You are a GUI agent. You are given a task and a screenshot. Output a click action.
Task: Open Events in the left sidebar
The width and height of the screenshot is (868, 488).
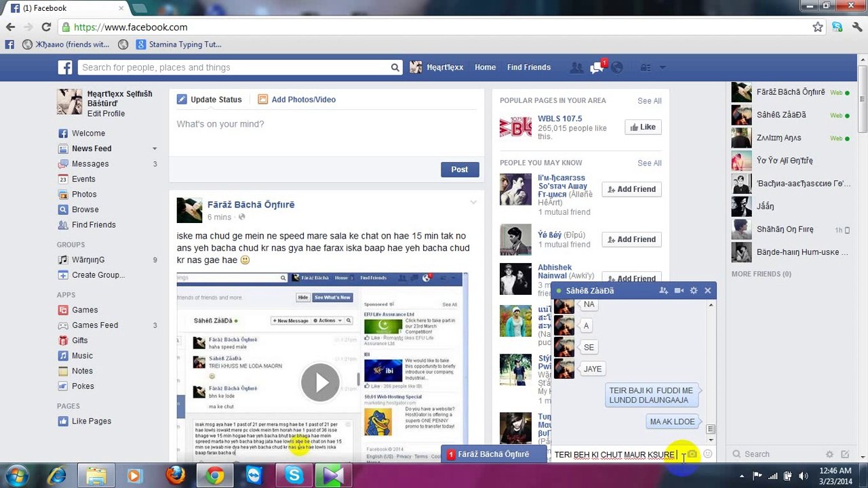(83, 179)
